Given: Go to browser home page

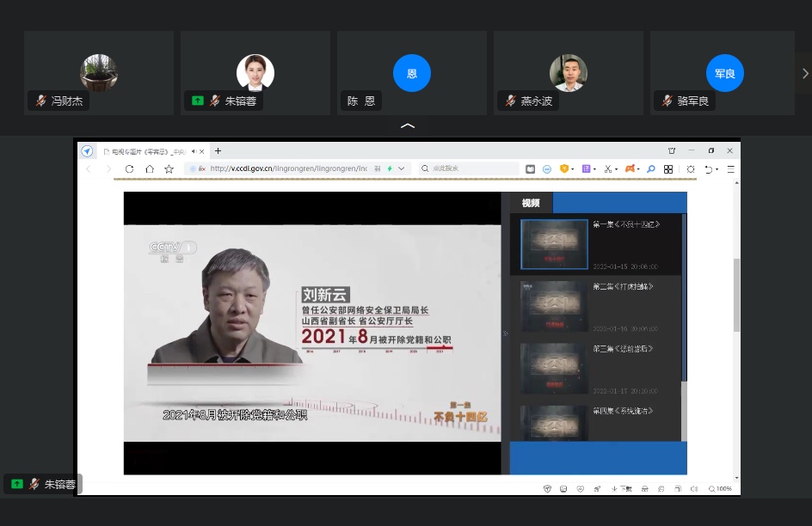Looking at the screenshot, I should (x=149, y=169).
